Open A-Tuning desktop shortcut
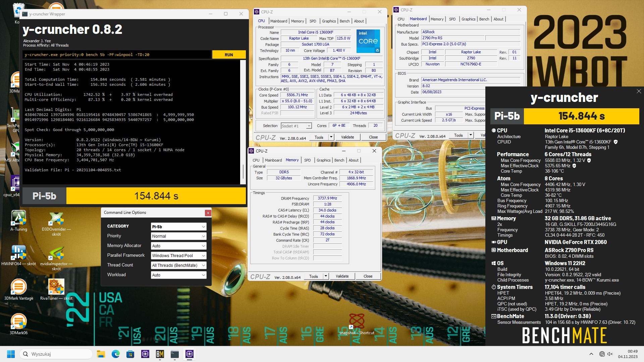 (x=19, y=221)
